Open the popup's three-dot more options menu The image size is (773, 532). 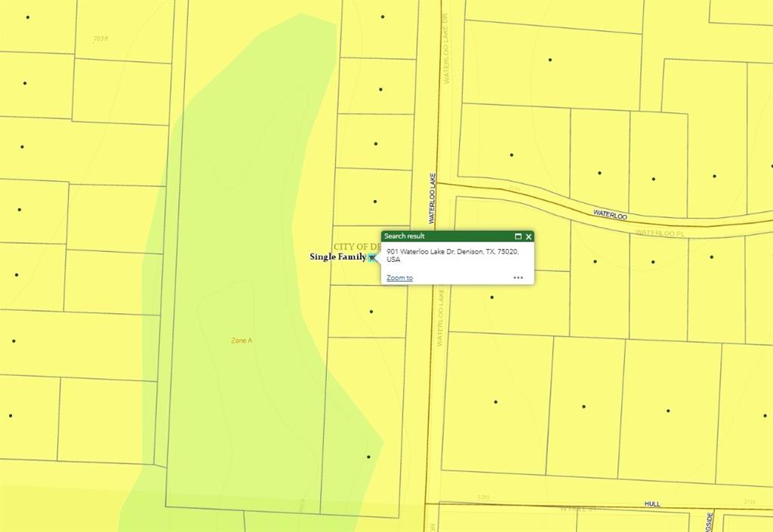point(518,278)
